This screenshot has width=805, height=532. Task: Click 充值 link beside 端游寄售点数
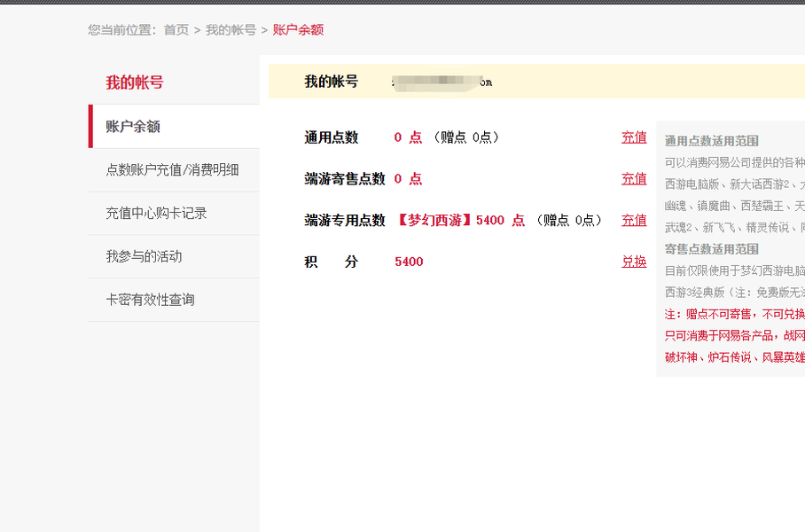pyautogui.click(x=634, y=179)
